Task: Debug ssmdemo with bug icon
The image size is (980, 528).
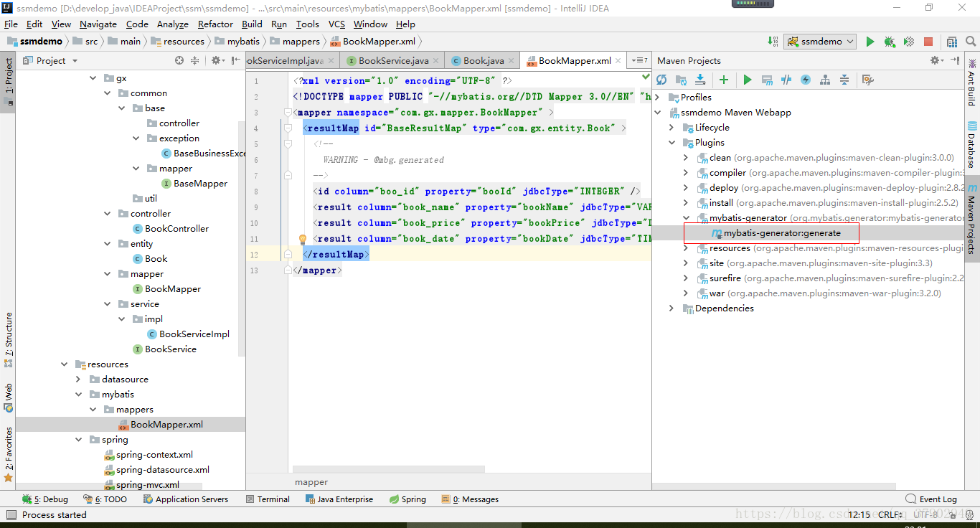Action: coord(890,42)
